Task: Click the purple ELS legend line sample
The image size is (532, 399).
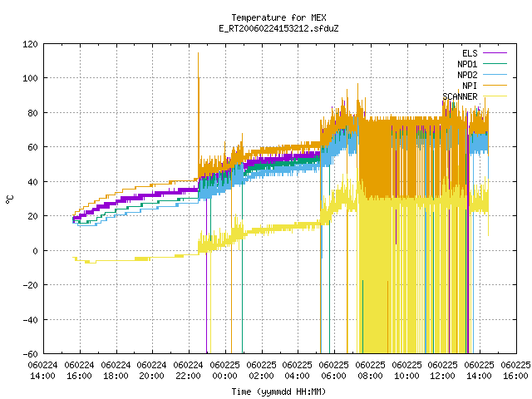Action: [x=495, y=53]
